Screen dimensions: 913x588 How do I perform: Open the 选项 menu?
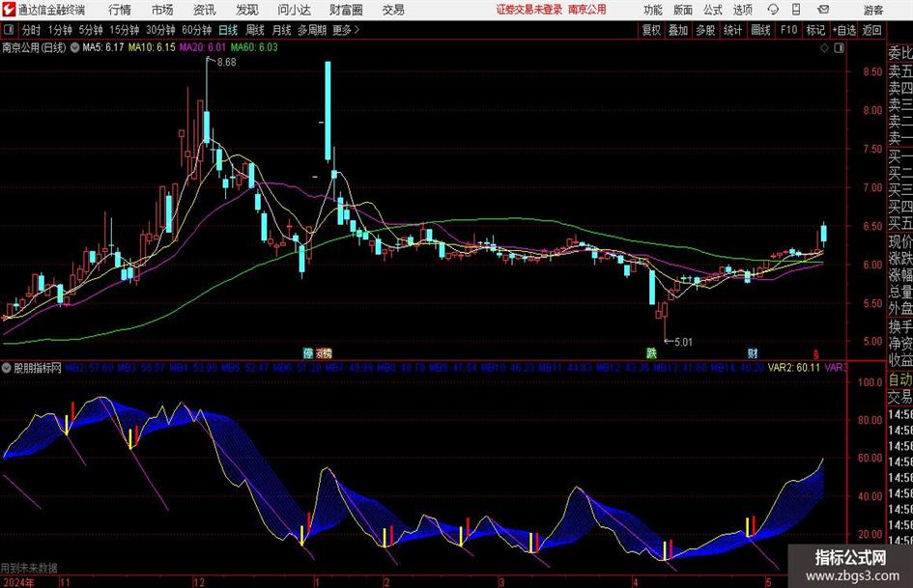[742, 10]
